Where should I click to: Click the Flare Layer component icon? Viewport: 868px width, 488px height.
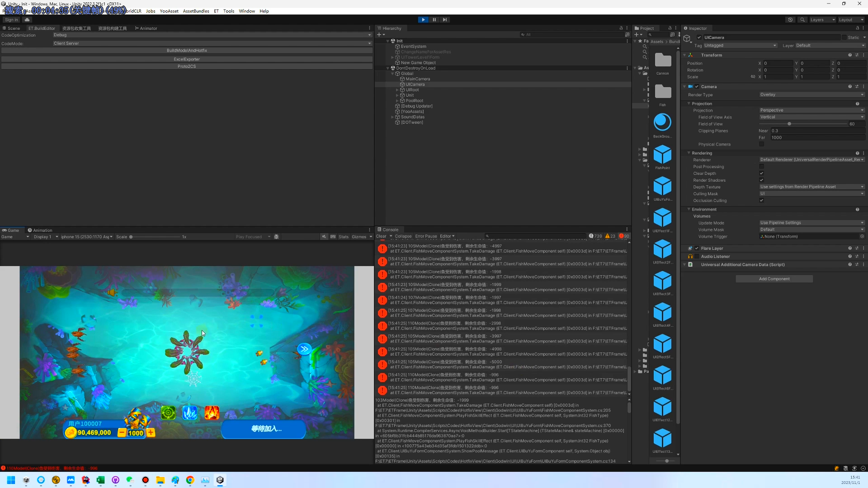[x=690, y=248]
